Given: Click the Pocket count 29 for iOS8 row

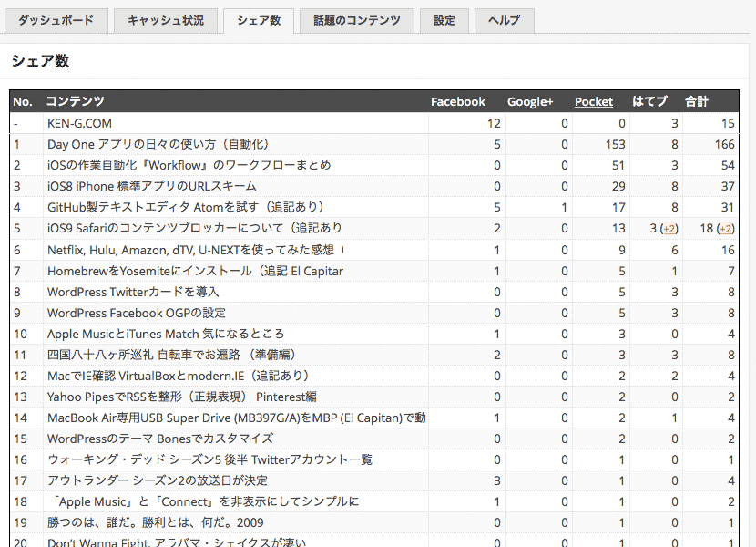Looking at the screenshot, I should 618,186.
